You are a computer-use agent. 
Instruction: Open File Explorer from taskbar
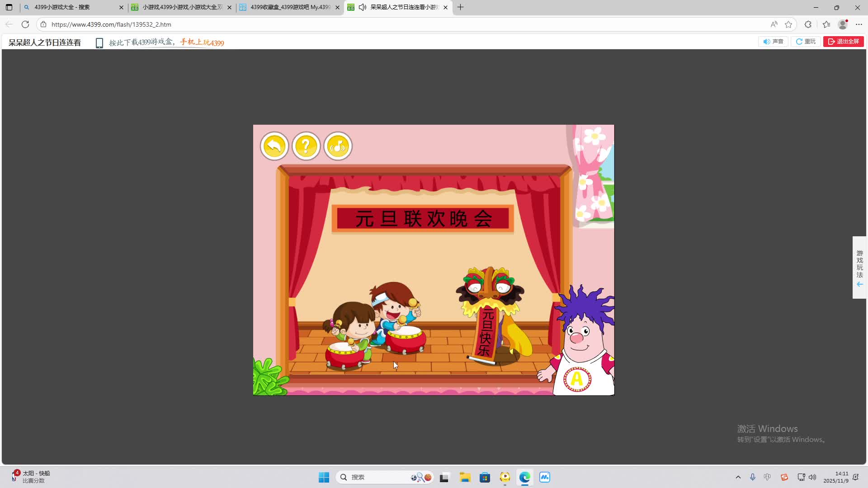(x=465, y=477)
